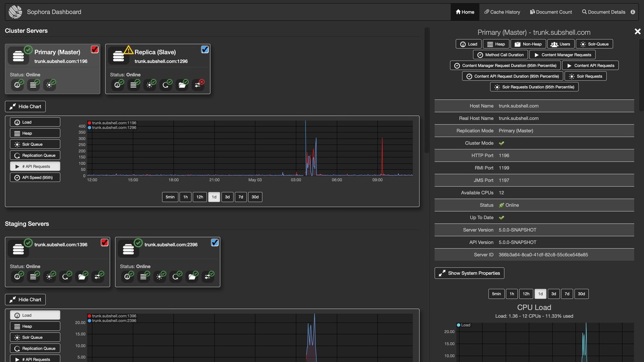644x362 pixels.
Task: Toggle the blue checkbox on Replica (Slave) card
Action: [205, 49]
